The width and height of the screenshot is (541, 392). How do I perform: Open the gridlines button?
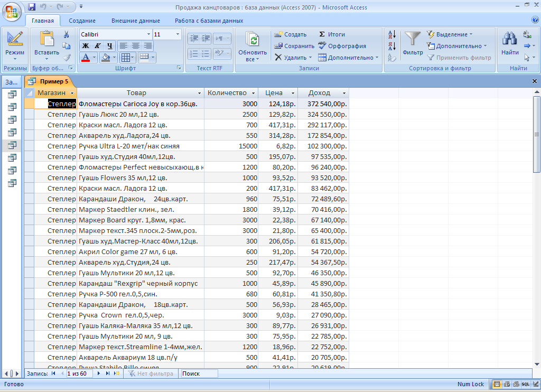(x=128, y=58)
